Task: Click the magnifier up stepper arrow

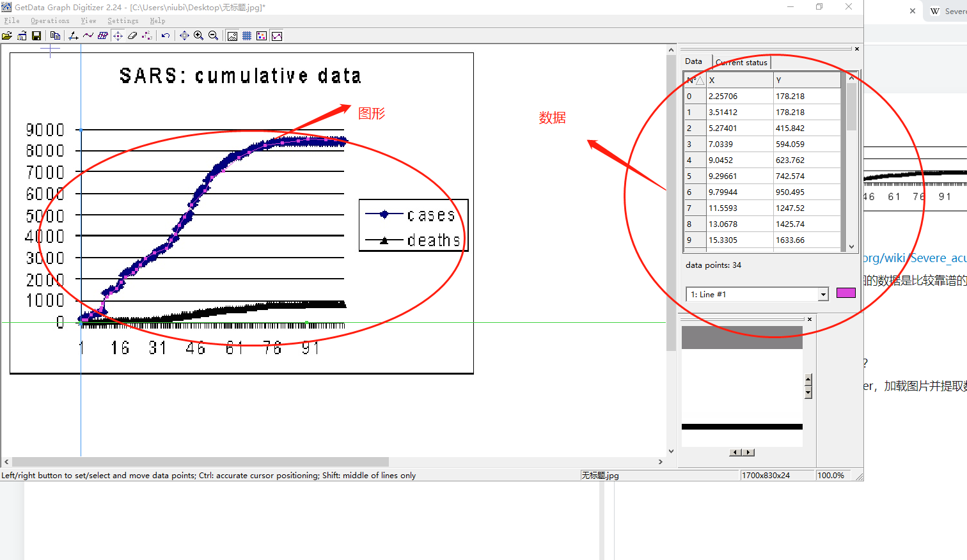Action: (808, 378)
